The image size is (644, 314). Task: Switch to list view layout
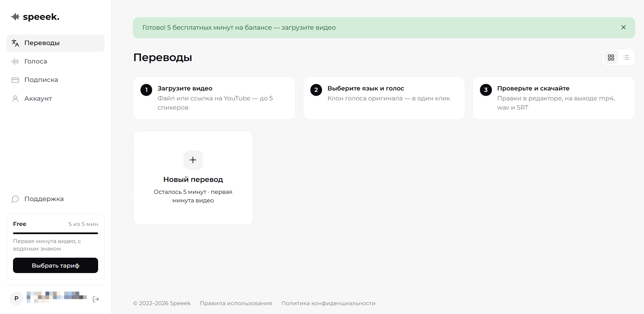tap(626, 57)
